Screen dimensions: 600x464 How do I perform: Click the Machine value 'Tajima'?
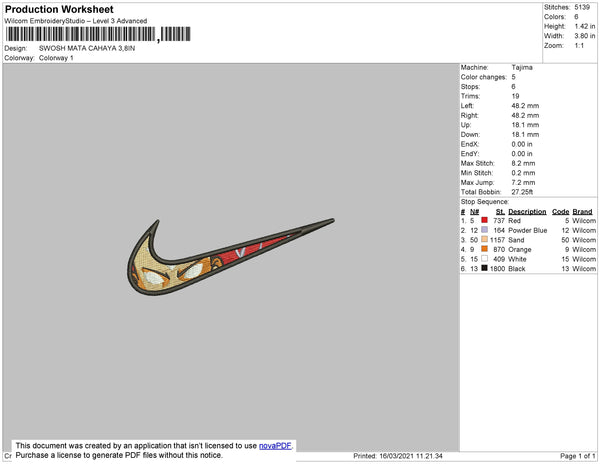coord(522,67)
